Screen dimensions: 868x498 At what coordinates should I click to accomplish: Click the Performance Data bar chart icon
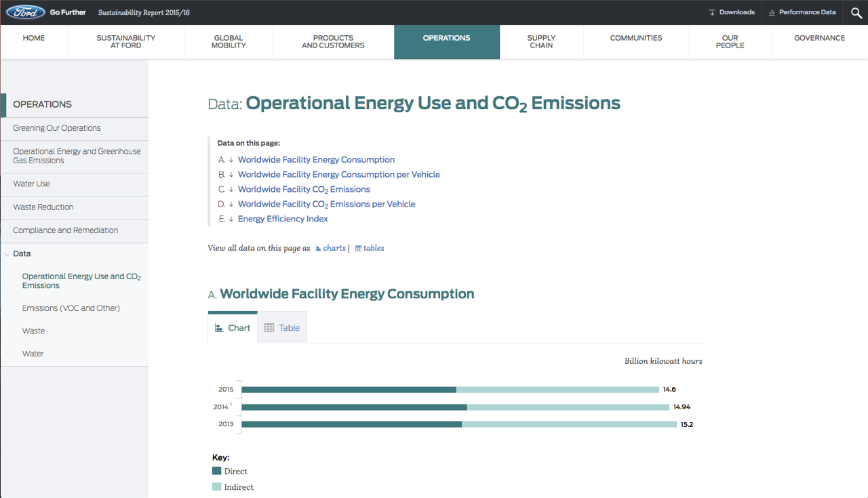tap(772, 12)
